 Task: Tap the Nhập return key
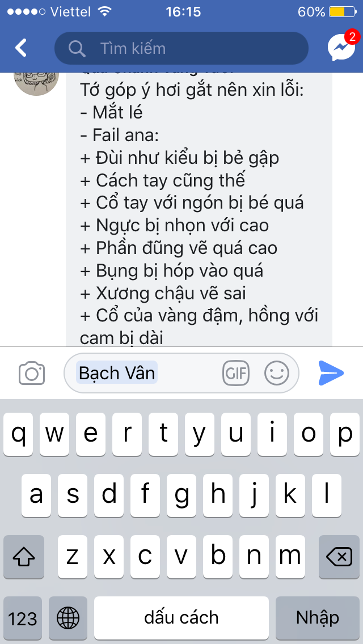point(318,618)
